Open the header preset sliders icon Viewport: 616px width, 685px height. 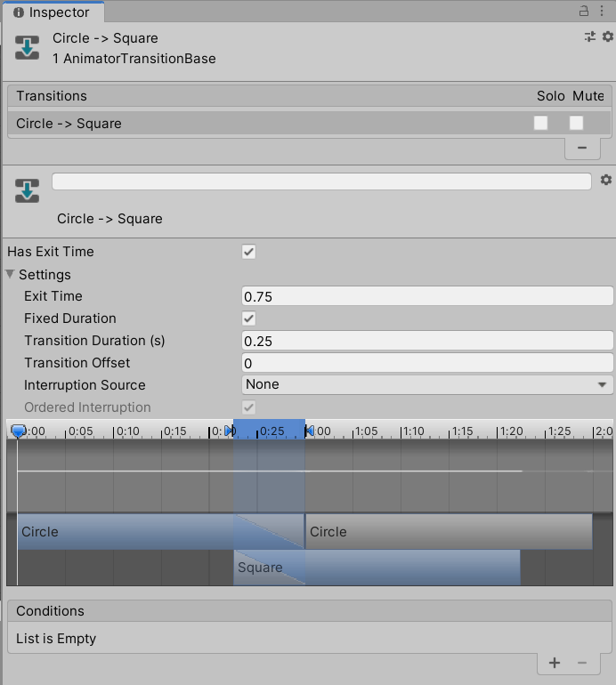[590, 36]
